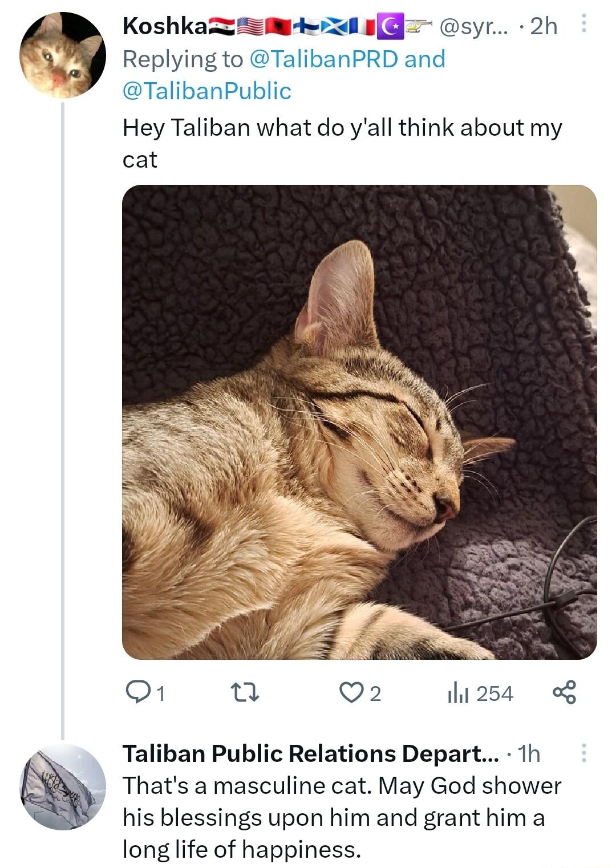Click the reply count showing 1

tap(161, 693)
